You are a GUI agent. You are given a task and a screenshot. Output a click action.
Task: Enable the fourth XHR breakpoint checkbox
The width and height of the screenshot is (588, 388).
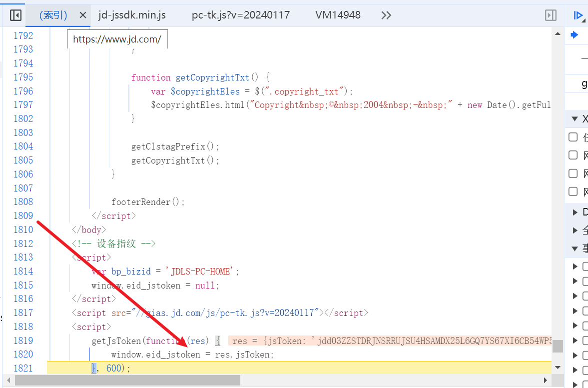pos(572,191)
